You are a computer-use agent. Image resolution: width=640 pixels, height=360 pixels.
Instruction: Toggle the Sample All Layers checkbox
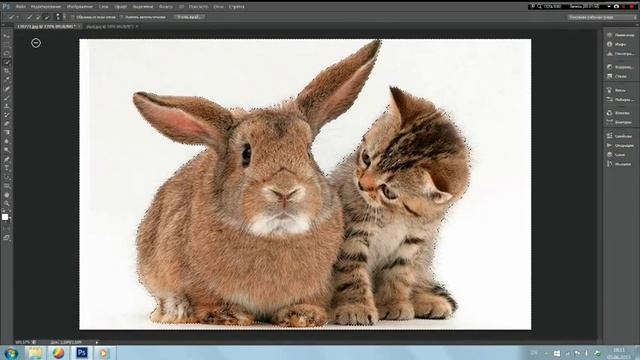(x=73, y=17)
